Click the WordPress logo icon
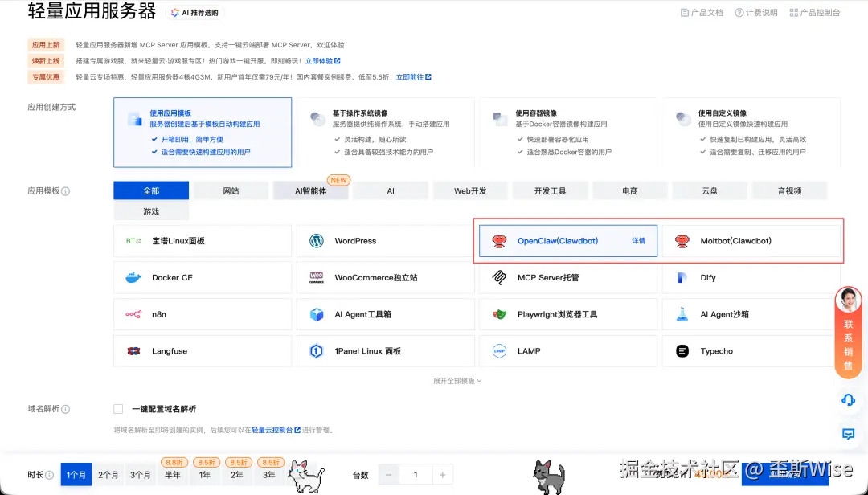 [x=316, y=241]
